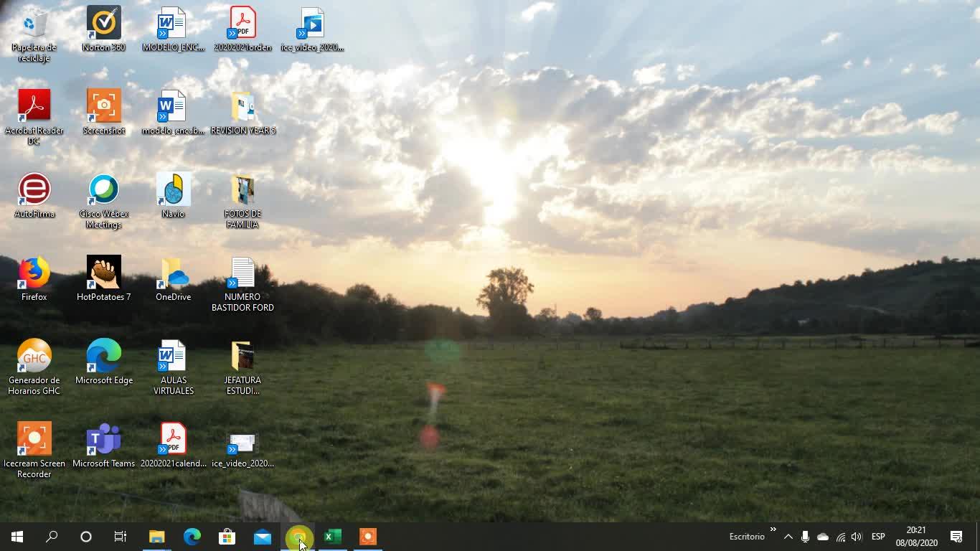Open the REVISION YEAR 5 folder

242,112
